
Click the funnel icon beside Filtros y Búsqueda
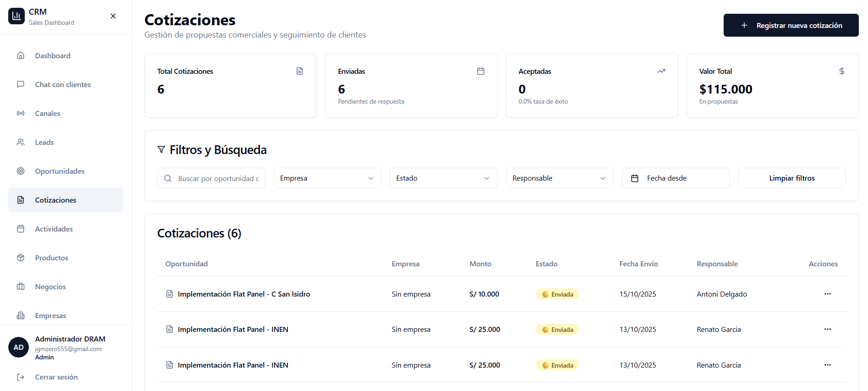tap(161, 149)
